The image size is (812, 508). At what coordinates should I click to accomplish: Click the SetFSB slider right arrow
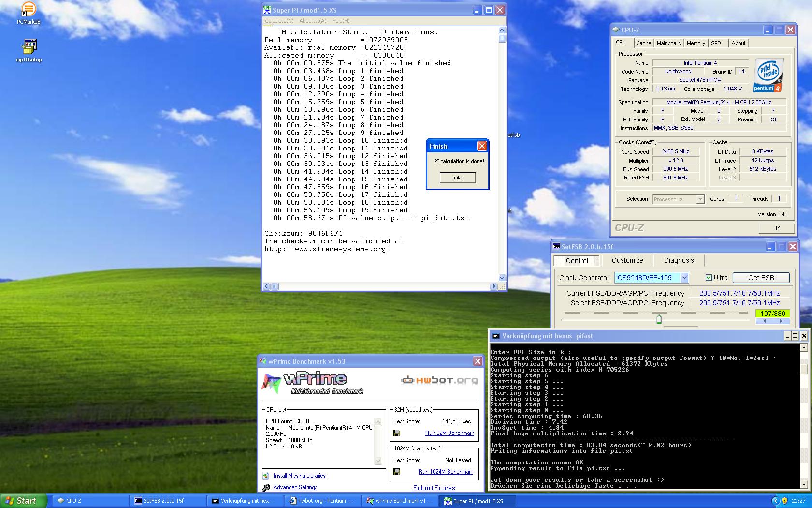coord(781,321)
